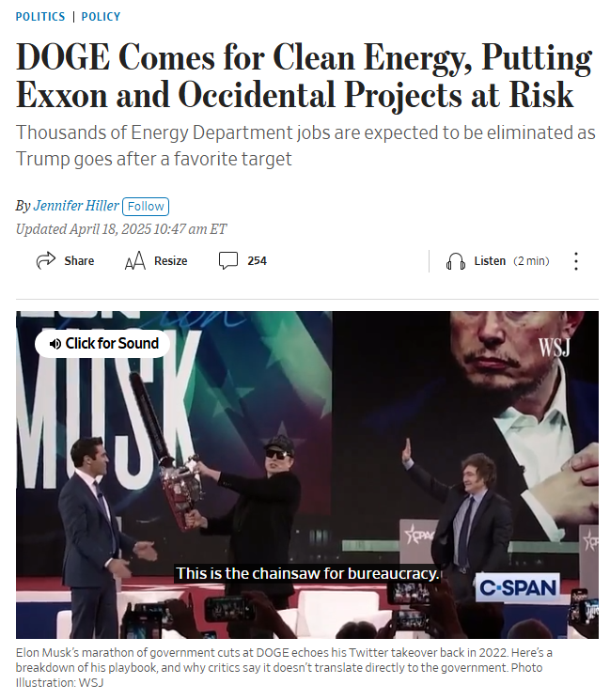
Task: Open comments via speech bubble icon
Action: point(228,260)
